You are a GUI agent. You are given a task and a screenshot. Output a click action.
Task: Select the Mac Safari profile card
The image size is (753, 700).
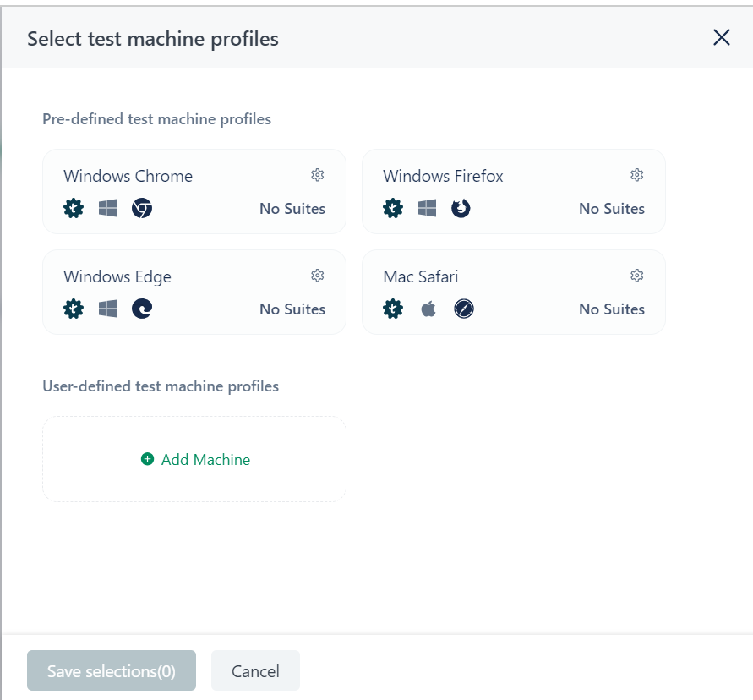pos(513,292)
